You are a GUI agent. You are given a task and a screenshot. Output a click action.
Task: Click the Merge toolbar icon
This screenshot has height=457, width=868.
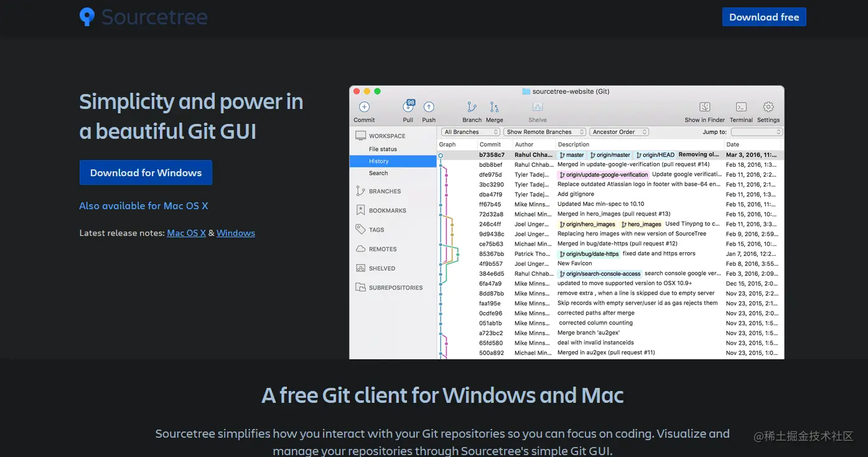[x=494, y=107]
